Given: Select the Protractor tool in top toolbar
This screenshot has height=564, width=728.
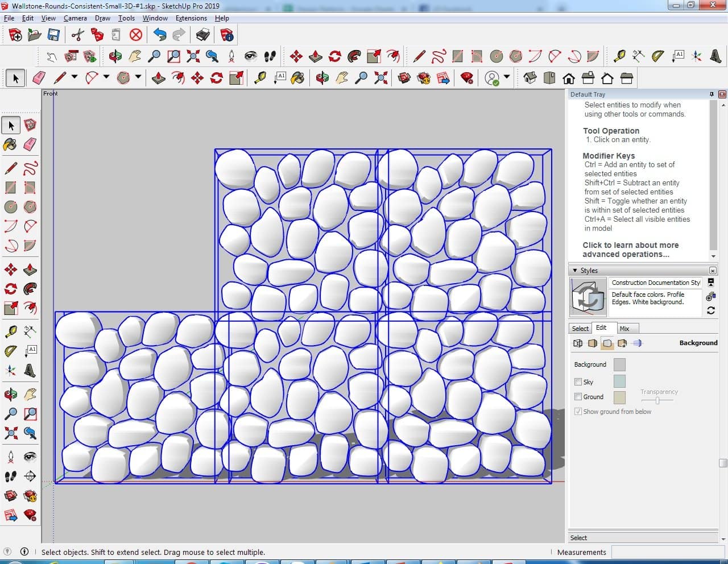Looking at the screenshot, I should 658,56.
